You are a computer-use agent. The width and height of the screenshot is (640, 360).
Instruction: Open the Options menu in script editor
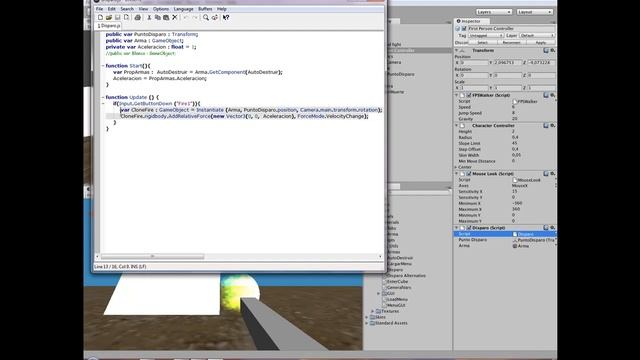pos(161,9)
